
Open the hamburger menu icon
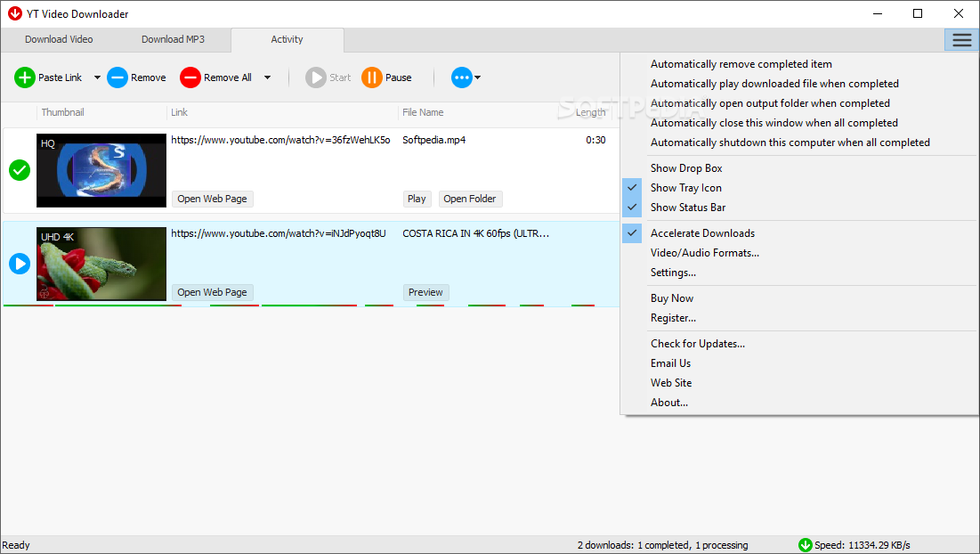(961, 40)
